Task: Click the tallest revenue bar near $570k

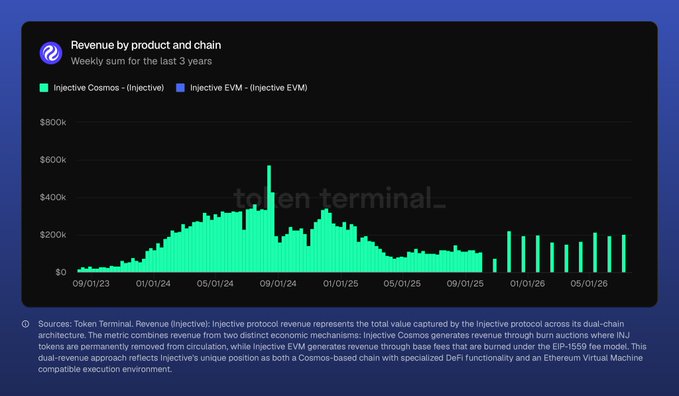Action: 269,219
